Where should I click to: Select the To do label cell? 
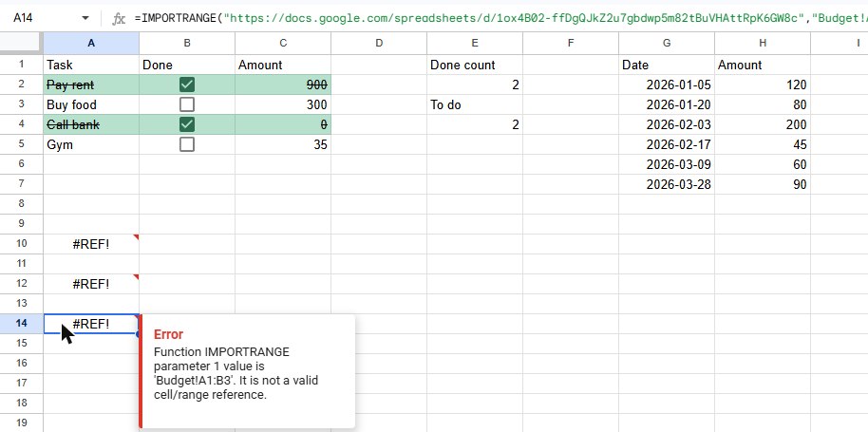475,104
